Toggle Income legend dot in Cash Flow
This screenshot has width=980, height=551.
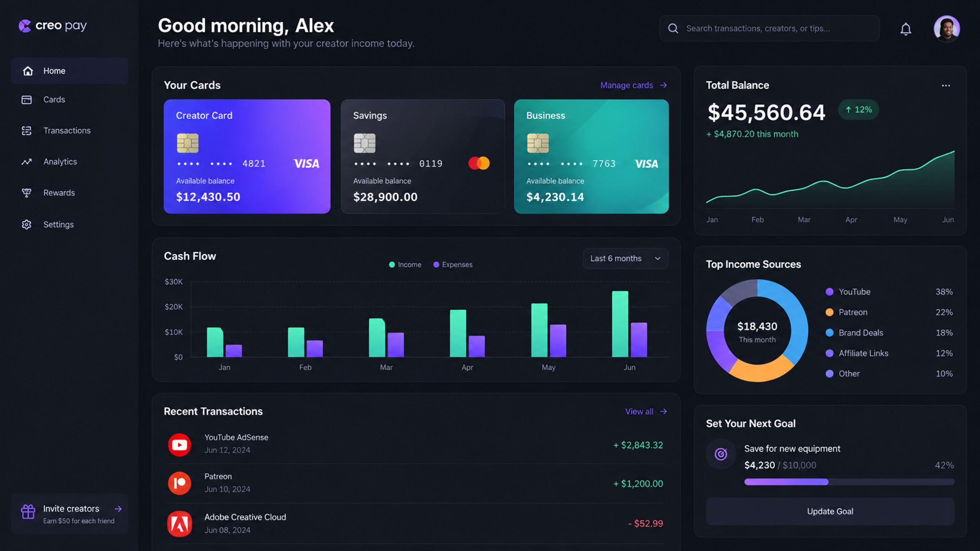(392, 265)
